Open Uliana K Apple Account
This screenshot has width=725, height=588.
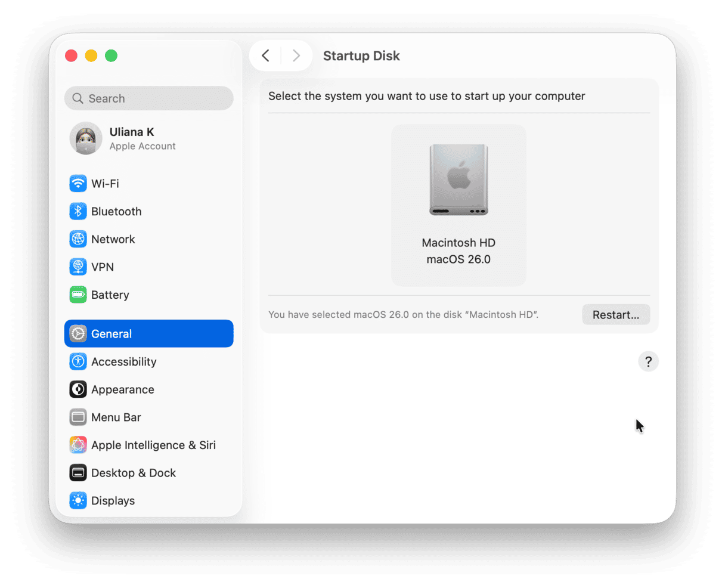[x=149, y=138]
